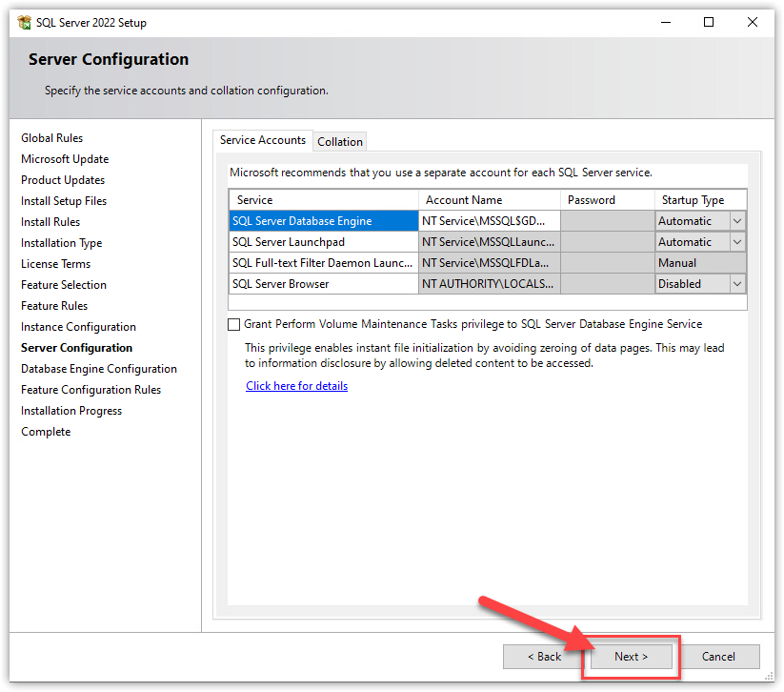The height and width of the screenshot is (692, 784).
Task: Select Feature Configuration Rules step
Action: click(91, 390)
